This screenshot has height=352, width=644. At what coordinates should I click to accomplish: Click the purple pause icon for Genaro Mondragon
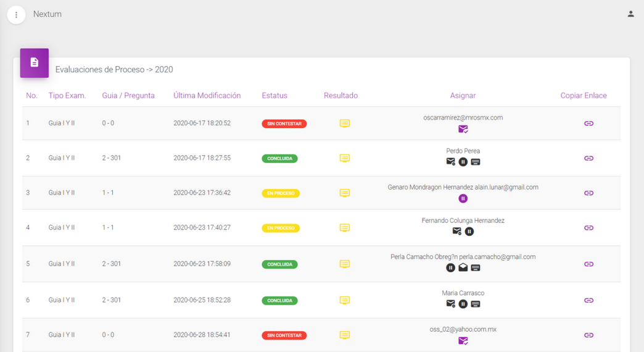coord(463,198)
